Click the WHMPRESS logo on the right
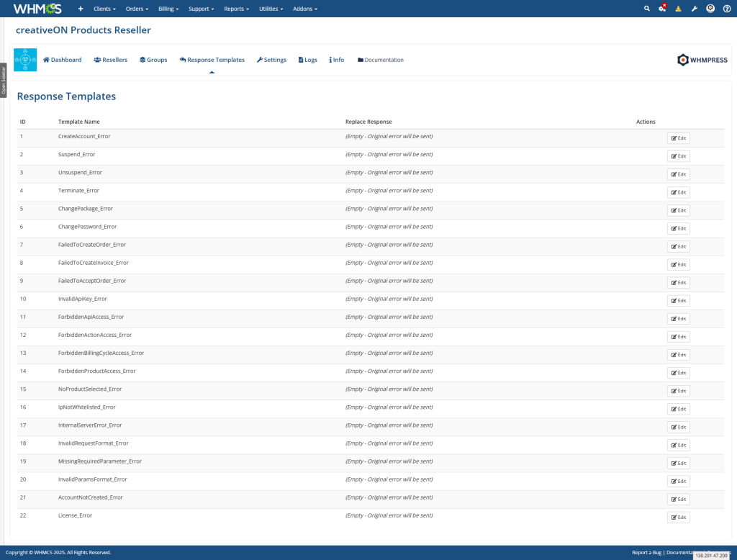This screenshot has height=560, width=737. click(x=702, y=60)
